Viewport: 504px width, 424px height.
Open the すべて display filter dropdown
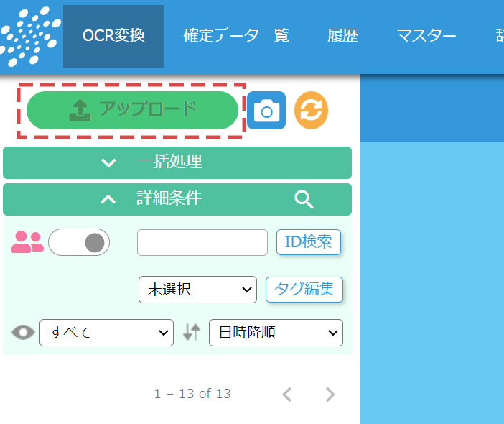[x=106, y=333]
